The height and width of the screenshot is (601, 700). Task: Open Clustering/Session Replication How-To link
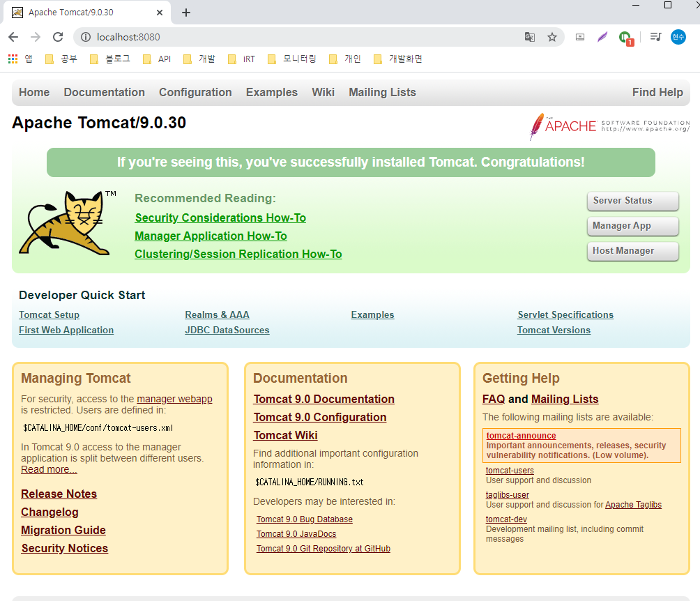pos(238,254)
